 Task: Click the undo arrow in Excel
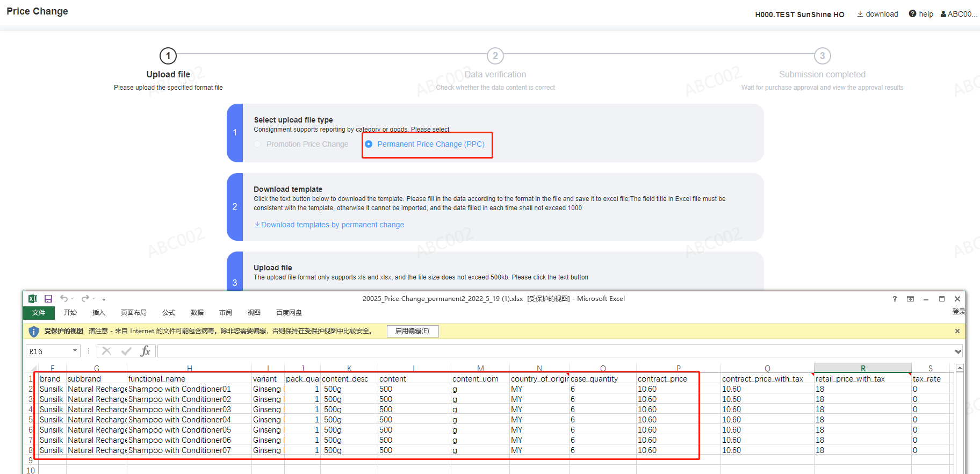click(64, 299)
